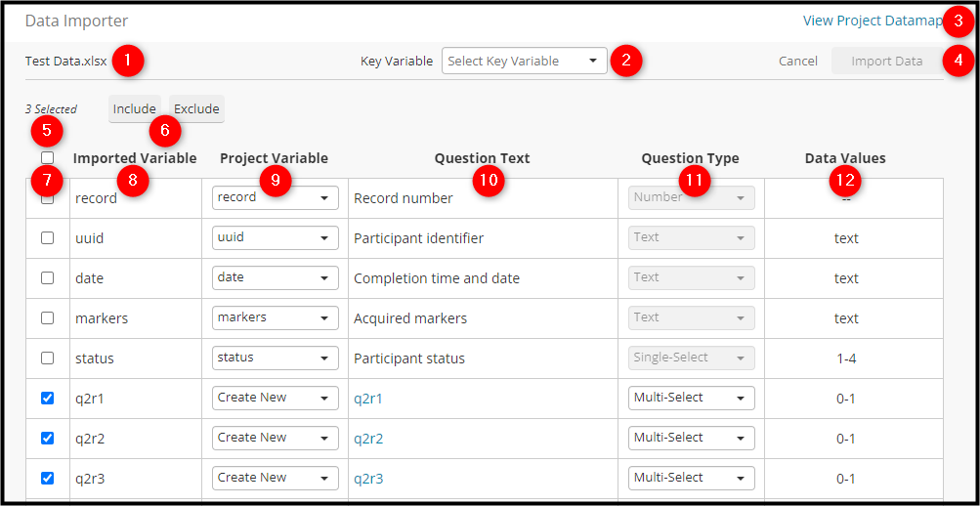Click the status imported variable name
This screenshot has height=506, width=980.
pos(95,358)
